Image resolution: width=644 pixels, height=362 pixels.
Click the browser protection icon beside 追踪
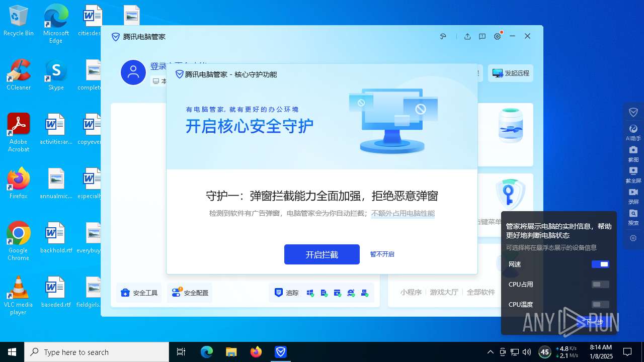click(x=351, y=293)
